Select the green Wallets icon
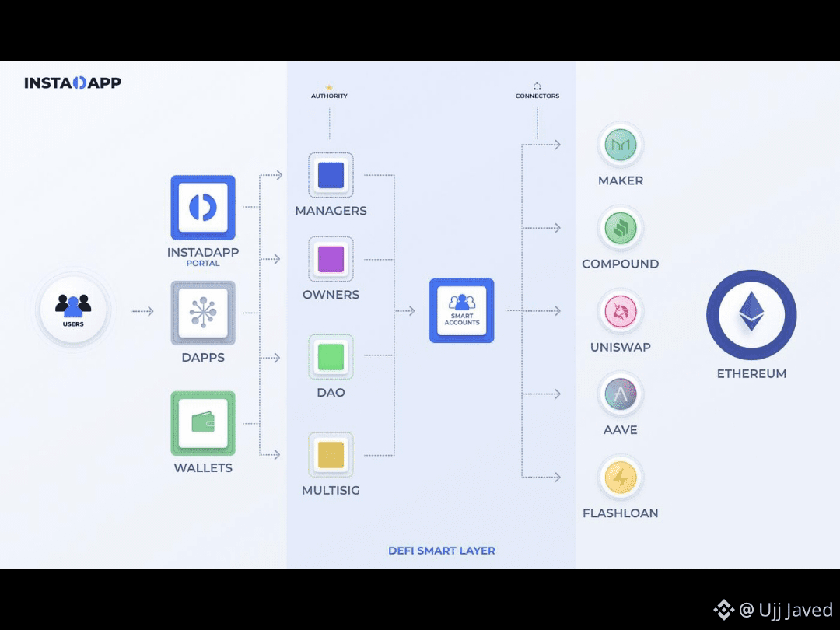This screenshot has height=630, width=840. 203,423
